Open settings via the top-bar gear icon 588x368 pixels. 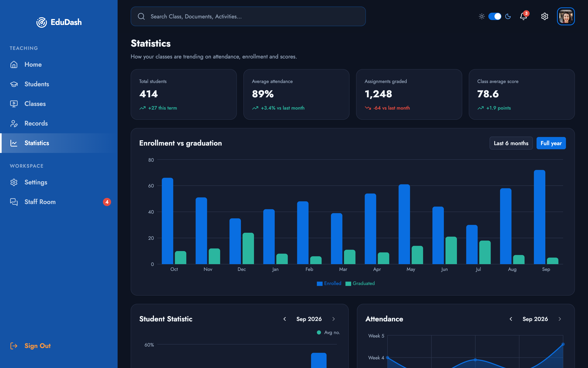pos(545,16)
